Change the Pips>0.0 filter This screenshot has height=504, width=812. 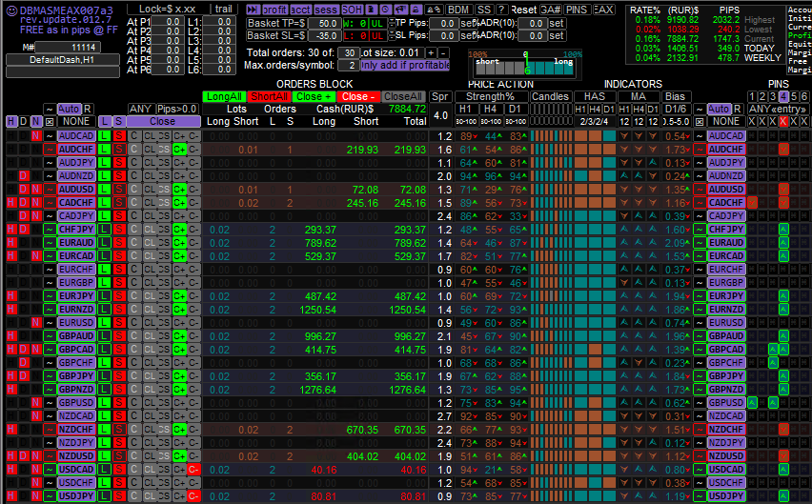(177, 109)
